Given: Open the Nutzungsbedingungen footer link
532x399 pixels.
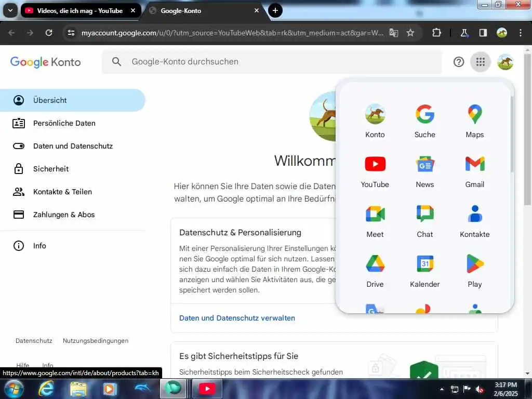Looking at the screenshot, I should (96, 341).
